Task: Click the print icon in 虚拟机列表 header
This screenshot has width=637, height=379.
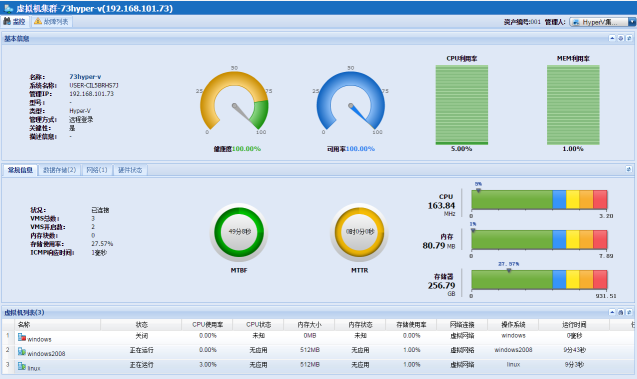Action: tap(621, 312)
